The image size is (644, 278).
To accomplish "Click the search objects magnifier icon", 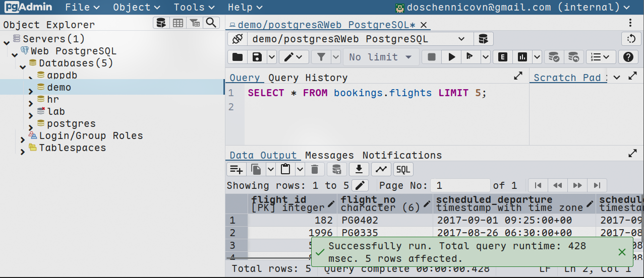I will (211, 23).
